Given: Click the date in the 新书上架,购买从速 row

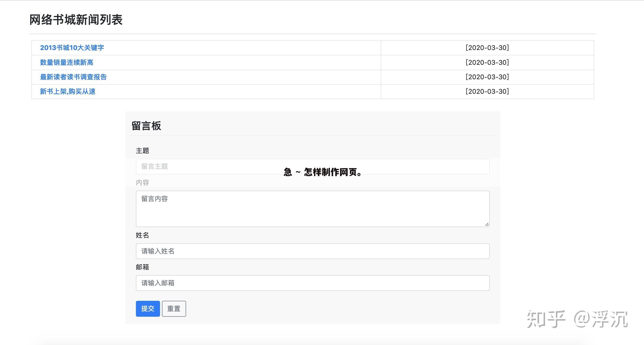Looking at the screenshot, I should (x=487, y=91).
